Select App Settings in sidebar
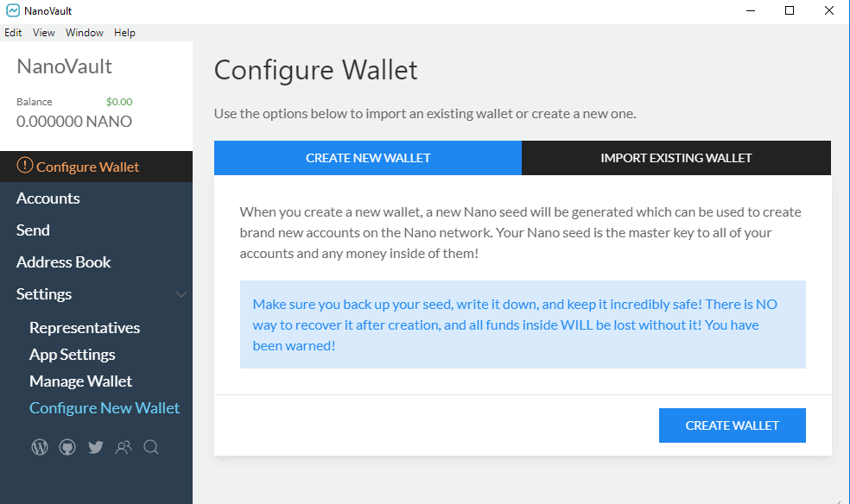 73,355
